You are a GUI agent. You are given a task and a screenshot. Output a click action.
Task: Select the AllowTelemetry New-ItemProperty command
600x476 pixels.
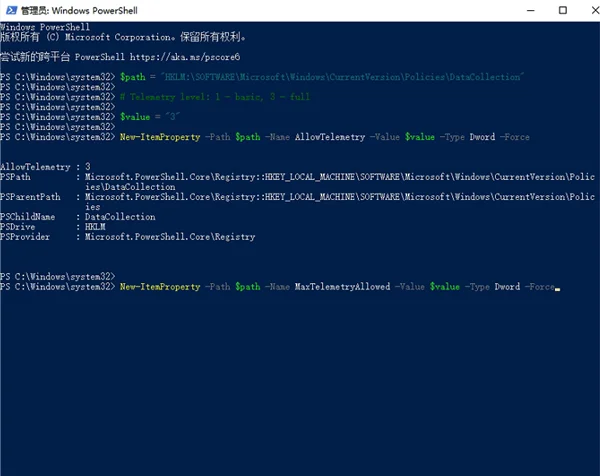(324, 137)
